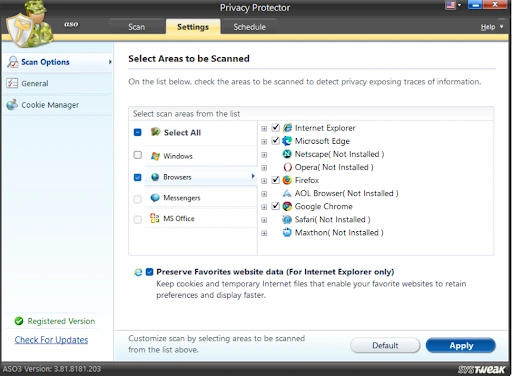The width and height of the screenshot is (512, 376).
Task: Click the AOL Browser icon
Action: click(x=287, y=193)
